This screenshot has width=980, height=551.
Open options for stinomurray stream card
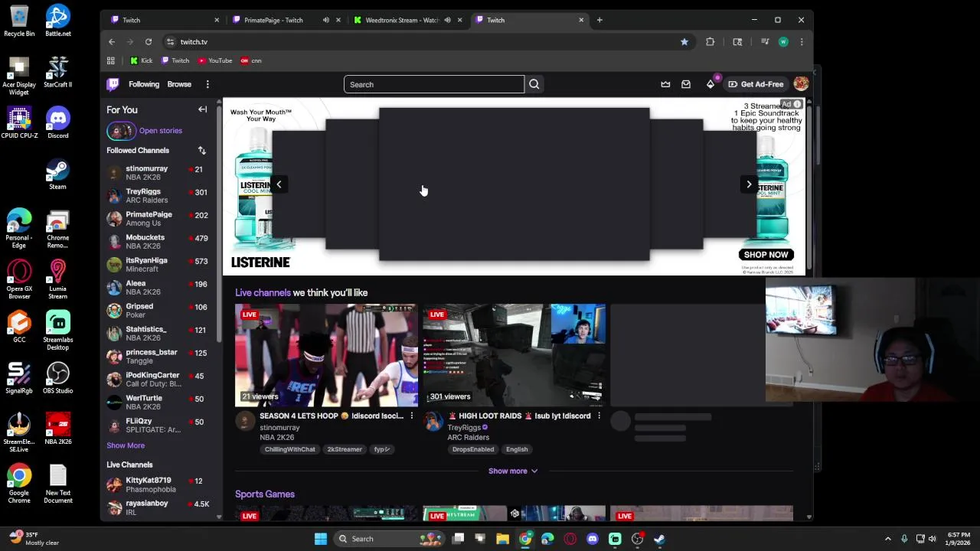(411, 416)
